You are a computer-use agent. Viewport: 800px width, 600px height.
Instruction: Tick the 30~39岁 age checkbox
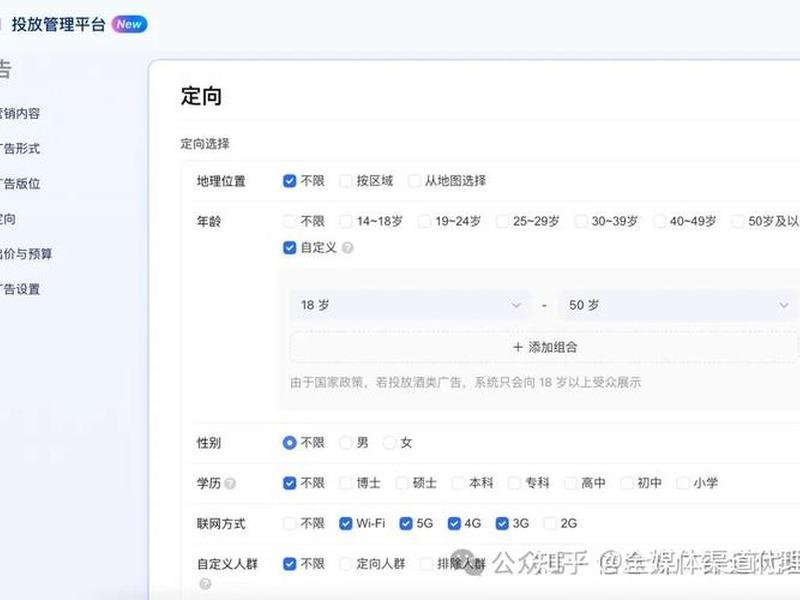tap(581, 221)
